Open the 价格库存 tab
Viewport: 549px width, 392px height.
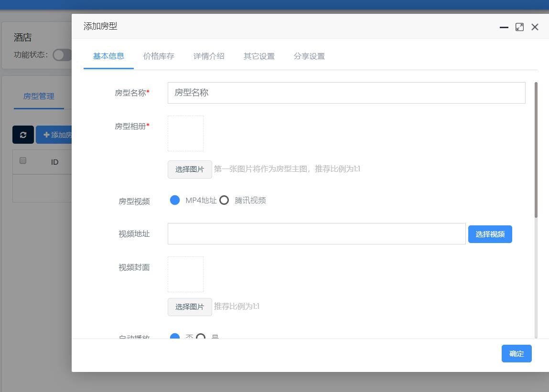click(159, 56)
